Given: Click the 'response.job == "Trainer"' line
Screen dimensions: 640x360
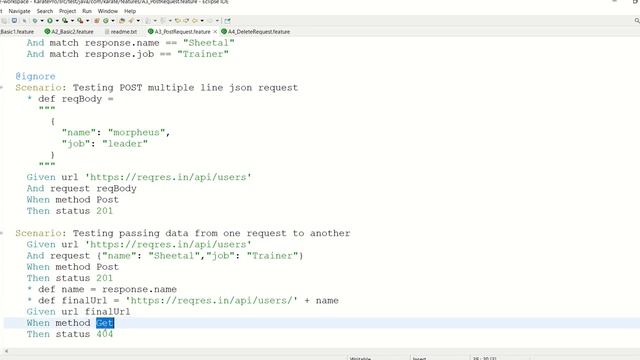Looking at the screenshot, I should pos(128,54).
